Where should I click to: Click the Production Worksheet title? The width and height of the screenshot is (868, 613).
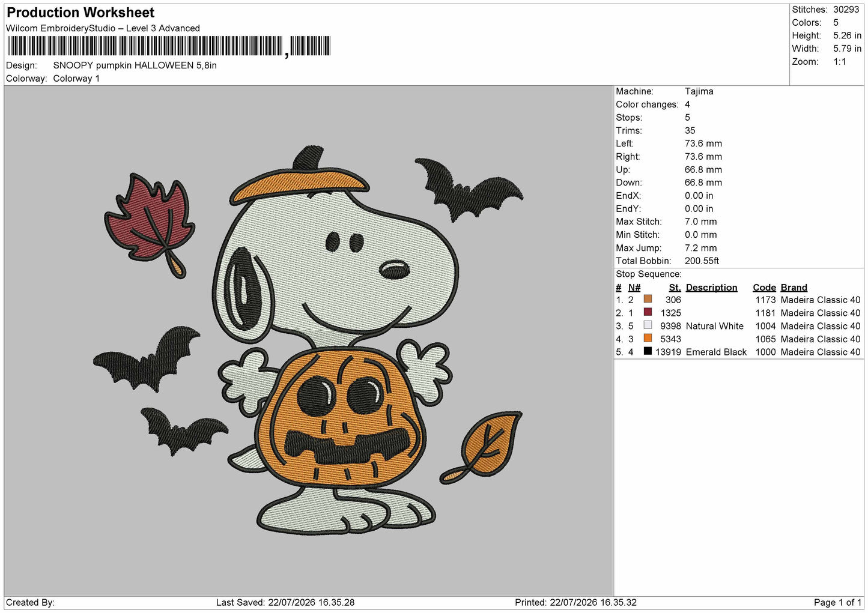80,13
